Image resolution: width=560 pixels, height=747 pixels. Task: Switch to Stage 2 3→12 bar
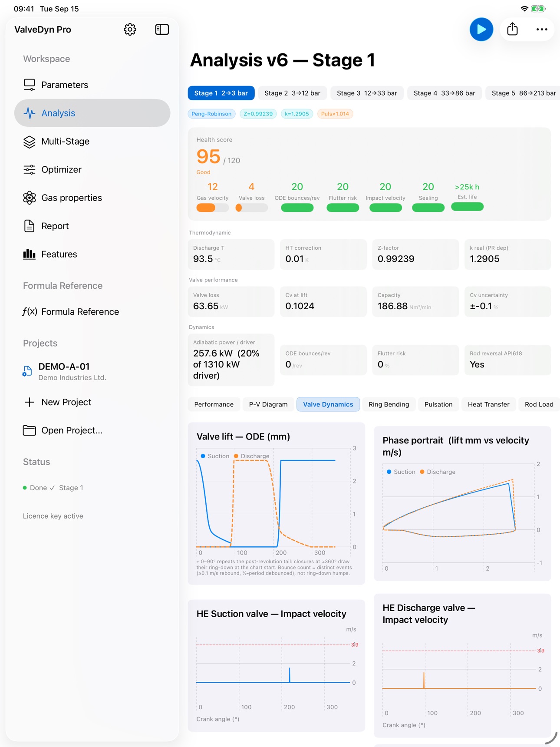pyautogui.click(x=292, y=93)
